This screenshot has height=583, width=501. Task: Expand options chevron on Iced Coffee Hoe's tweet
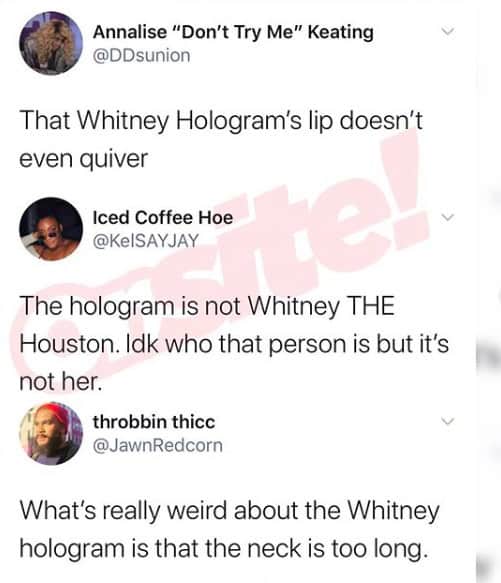pyautogui.click(x=448, y=217)
